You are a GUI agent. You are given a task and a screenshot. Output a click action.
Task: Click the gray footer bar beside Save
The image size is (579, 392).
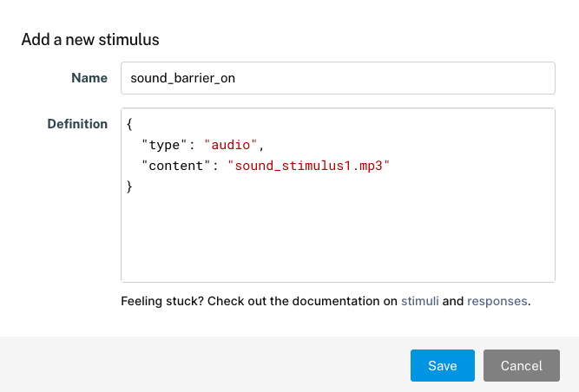point(203,364)
